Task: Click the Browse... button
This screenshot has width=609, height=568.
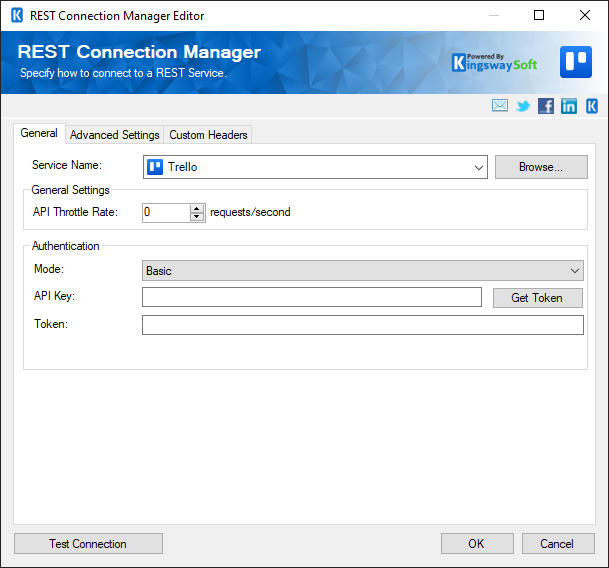Action: point(541,167)
